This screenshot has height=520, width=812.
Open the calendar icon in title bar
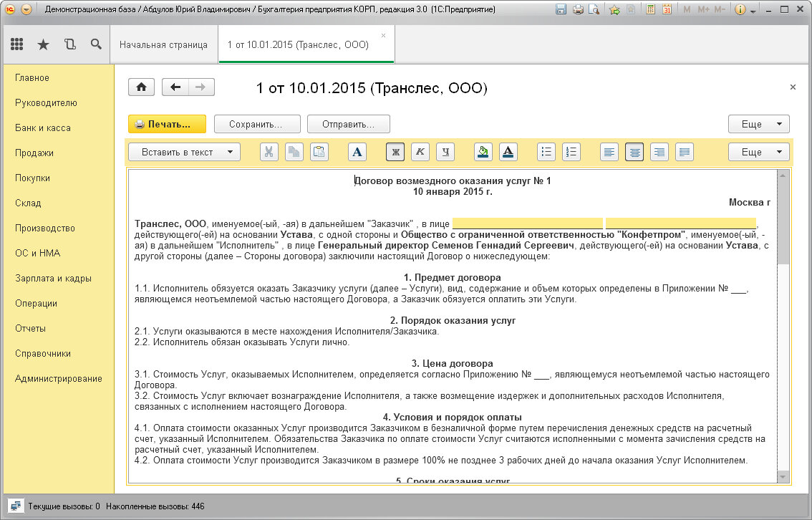tap(667, 10)
